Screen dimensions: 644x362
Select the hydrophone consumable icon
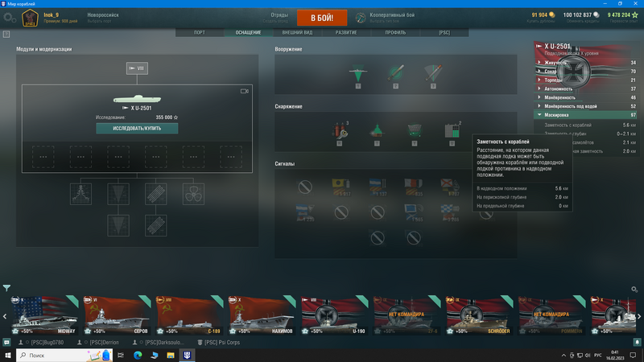click(415, 130)
